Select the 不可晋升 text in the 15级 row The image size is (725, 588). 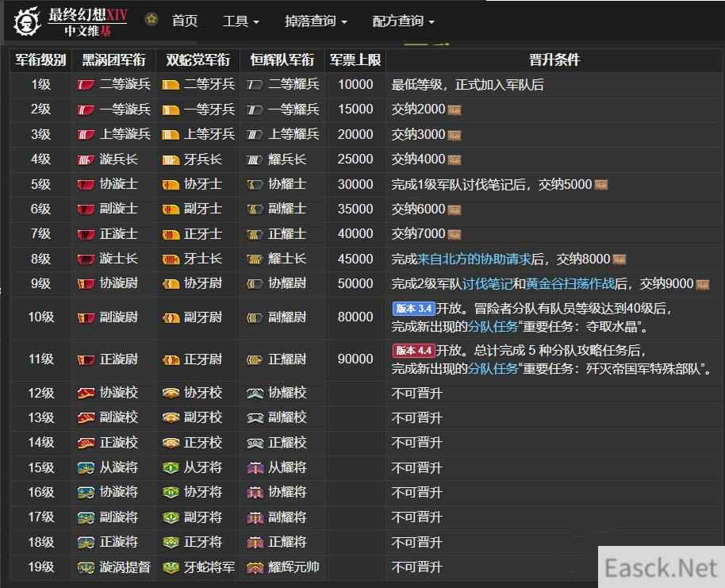[x=416, y=467]
